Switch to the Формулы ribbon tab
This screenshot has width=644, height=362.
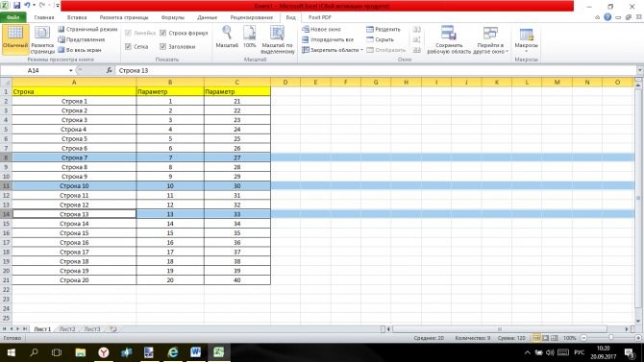172,17
